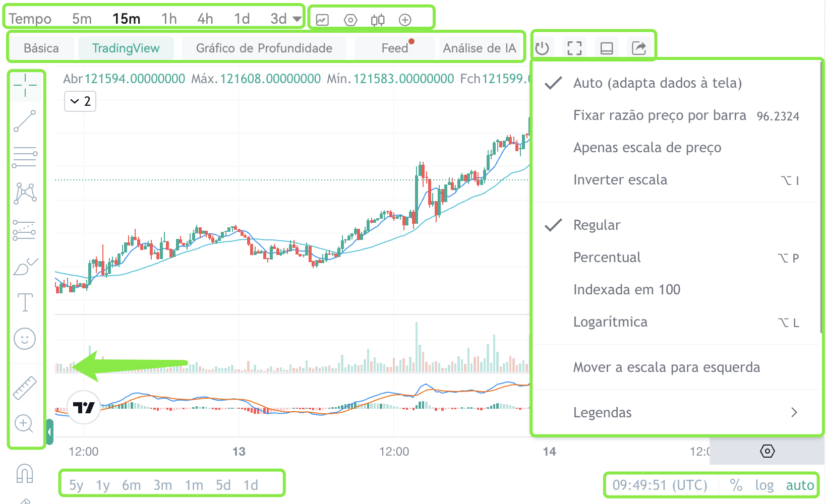This screenshot has height=504, width=826.
Task: Click the share chart icon
Action: pyautogui.click(x=639, y=48)
